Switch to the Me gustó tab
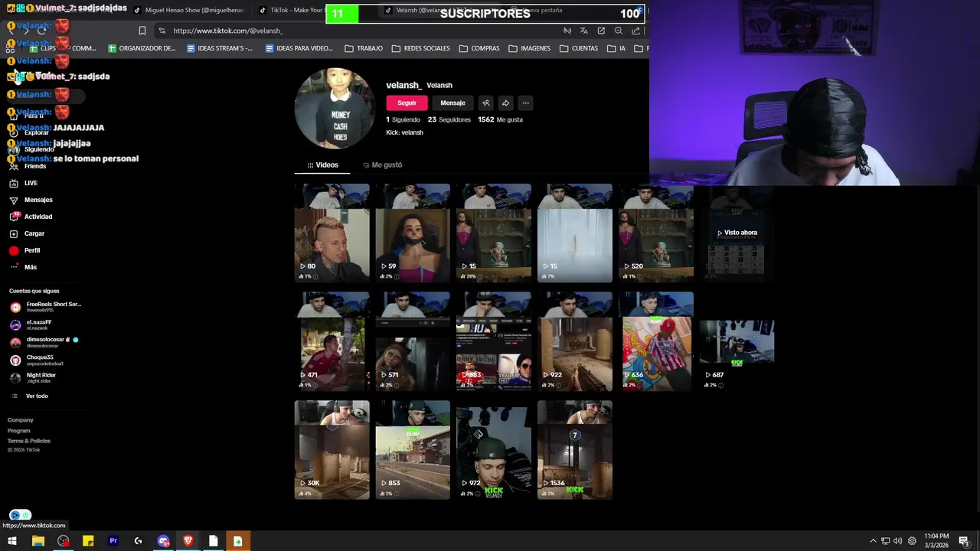The height and width of the screenshot is (551, 980). (383, 165)
